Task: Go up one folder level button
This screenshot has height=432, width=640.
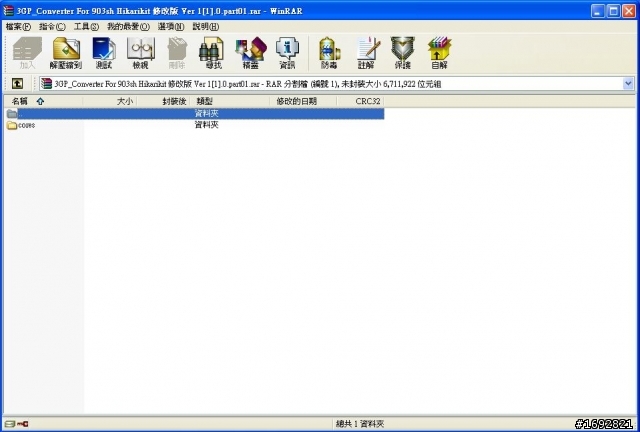Action: [x=17, y=84]
